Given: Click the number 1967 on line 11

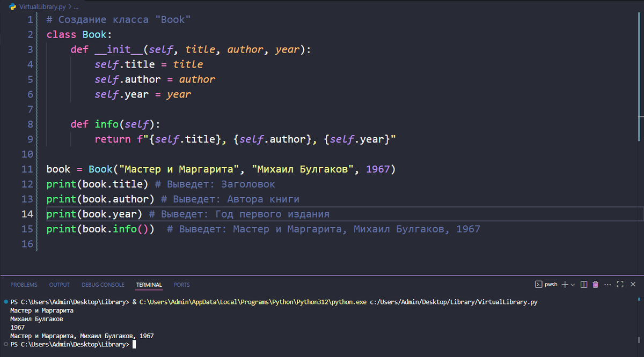Looking at the screenshot, I should click(x=377, y=169).
